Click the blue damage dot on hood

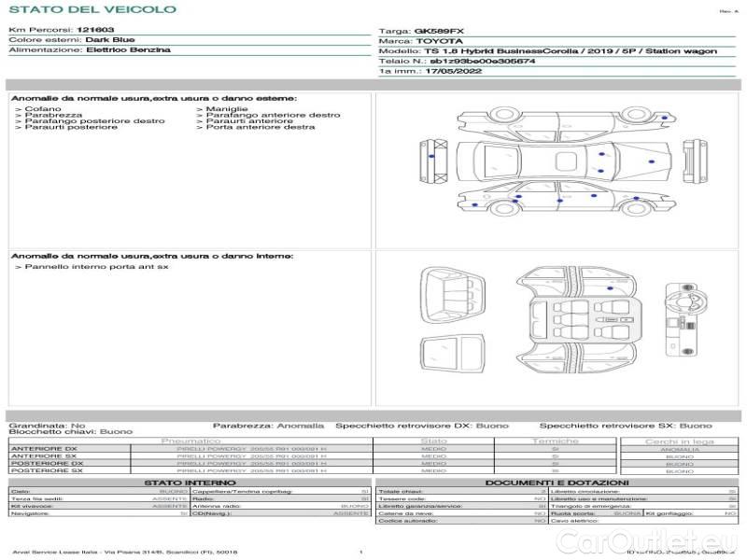point(651,163)
